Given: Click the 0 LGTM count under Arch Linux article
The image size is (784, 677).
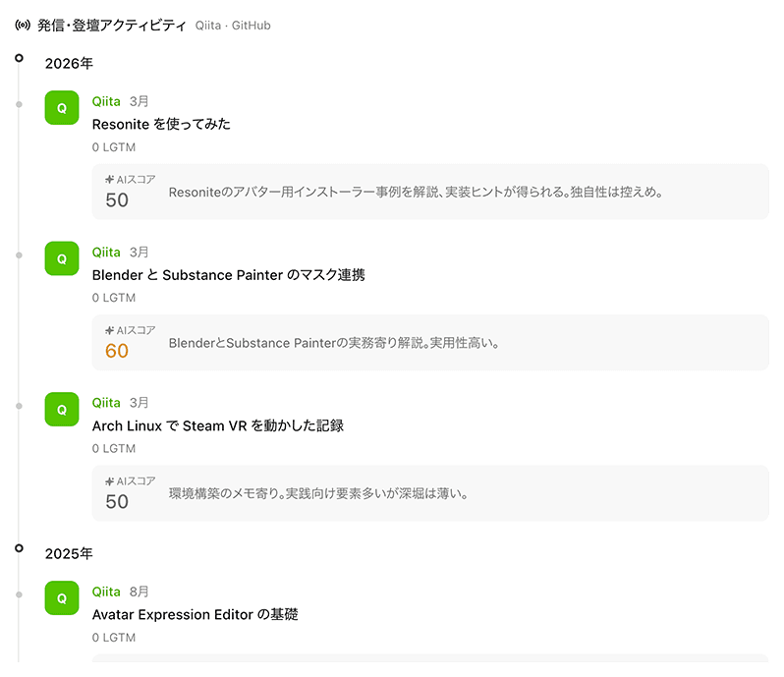Looking at the screenshot, I should [114, 449].
